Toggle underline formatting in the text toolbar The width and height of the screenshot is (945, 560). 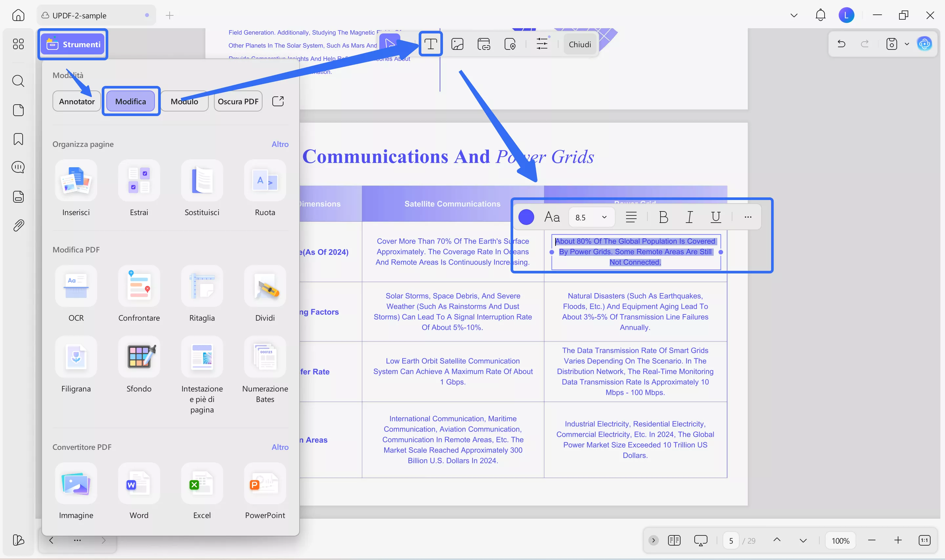(x=715, y=217)
